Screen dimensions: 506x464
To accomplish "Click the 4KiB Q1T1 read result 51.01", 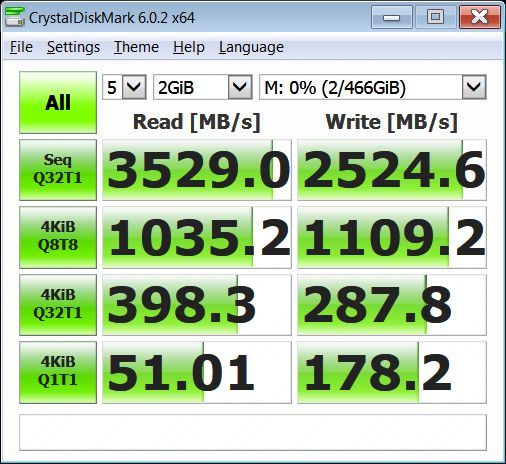I will (x=197, y=372).
